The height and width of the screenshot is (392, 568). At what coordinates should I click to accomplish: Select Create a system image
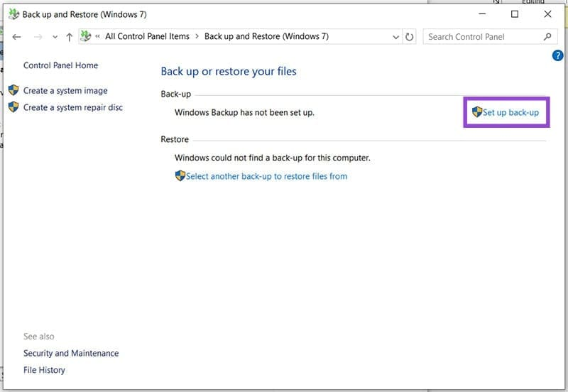coord(65,91)
